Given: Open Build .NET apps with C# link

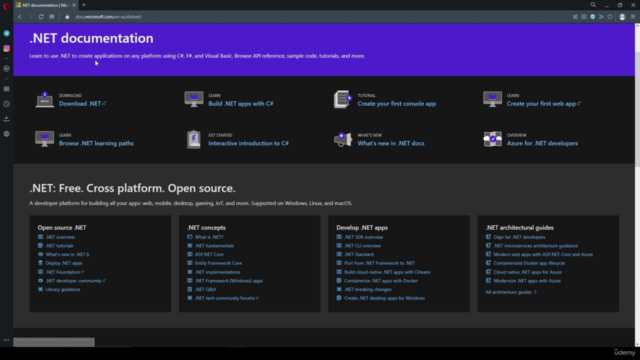Looking at the screenshot, I should coord(241,104).
